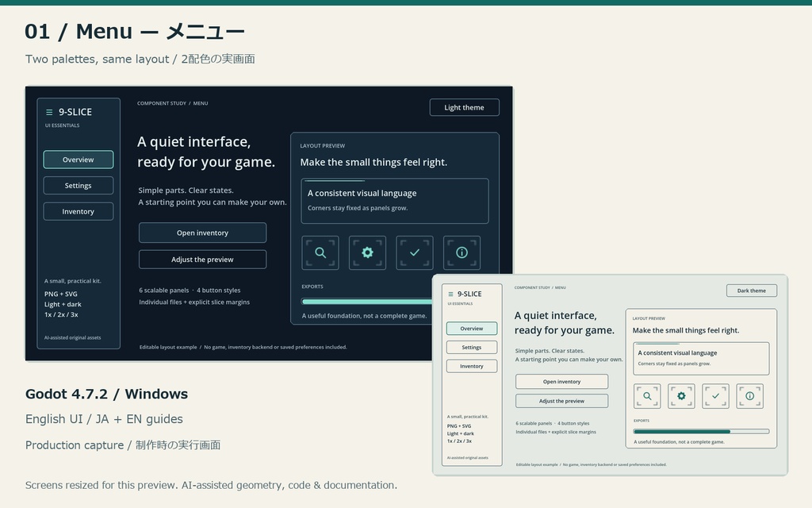Image resolution: width=812 pixels, height=508 pixels.
Task: Click 'Screens resized for this preview' note
Action: [x=211, y=485]
